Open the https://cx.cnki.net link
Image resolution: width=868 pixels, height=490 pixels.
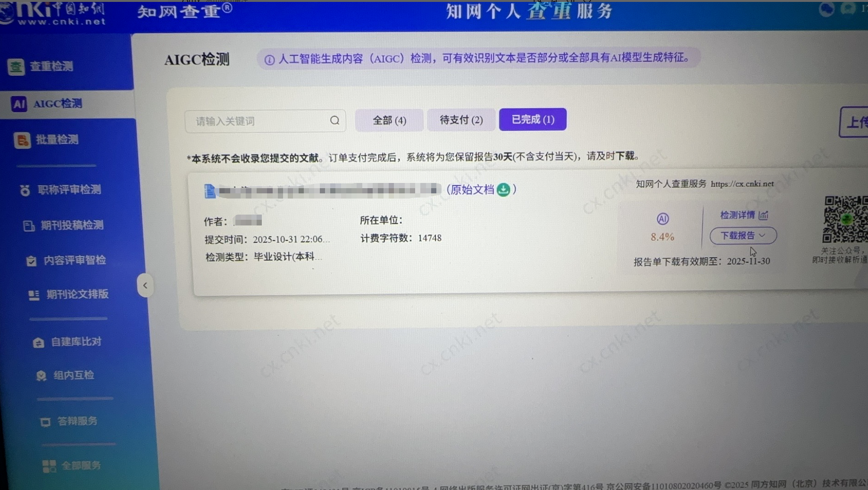point(742,184)
